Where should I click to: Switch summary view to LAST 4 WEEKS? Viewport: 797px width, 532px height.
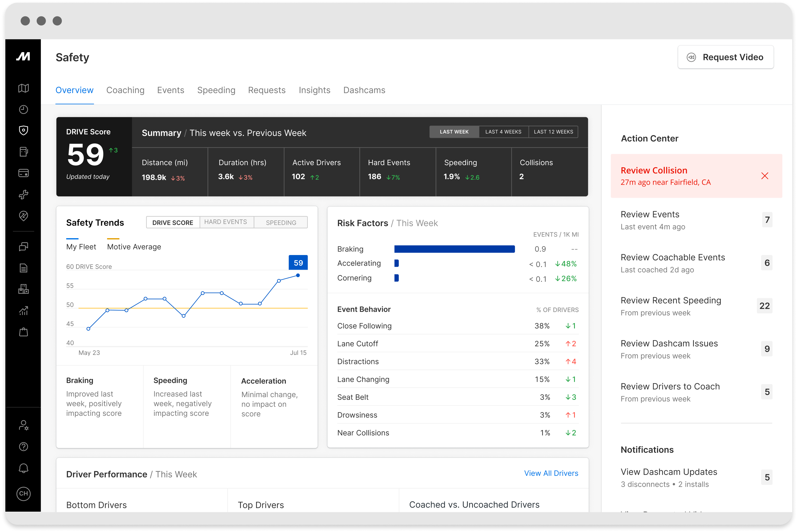coord(503,132)
